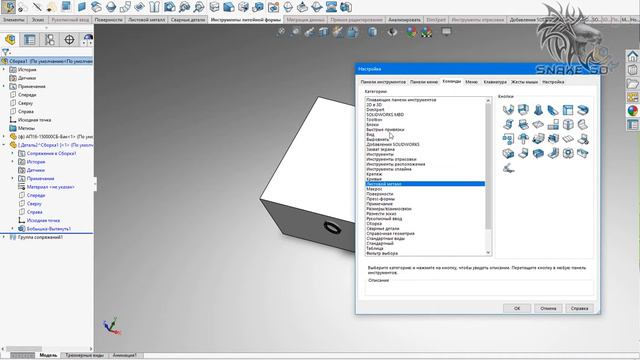This screenshot has height=360, width=640.
Task: Click OK button in Настройка dialog
Action: pos(517,309)
